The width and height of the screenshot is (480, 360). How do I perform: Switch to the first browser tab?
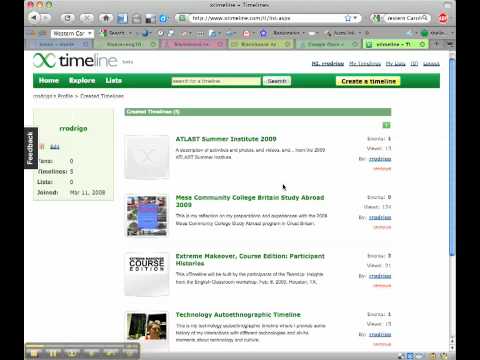pyautogui.click(x=59, y=44)
